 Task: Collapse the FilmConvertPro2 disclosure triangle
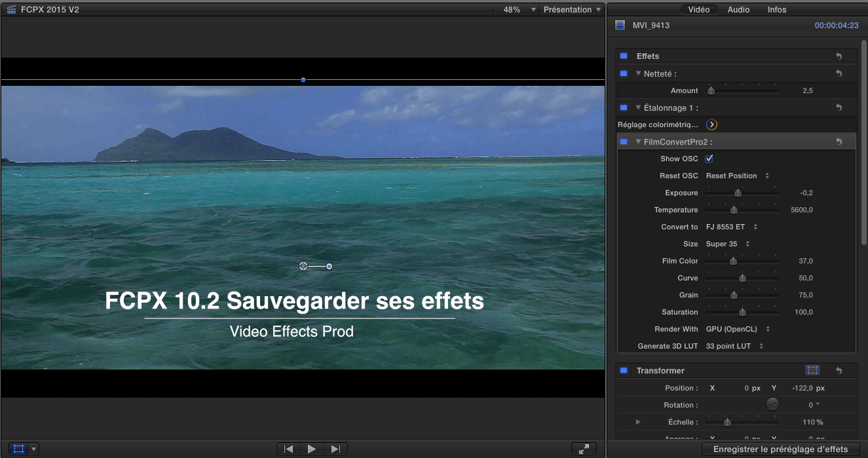639,142
